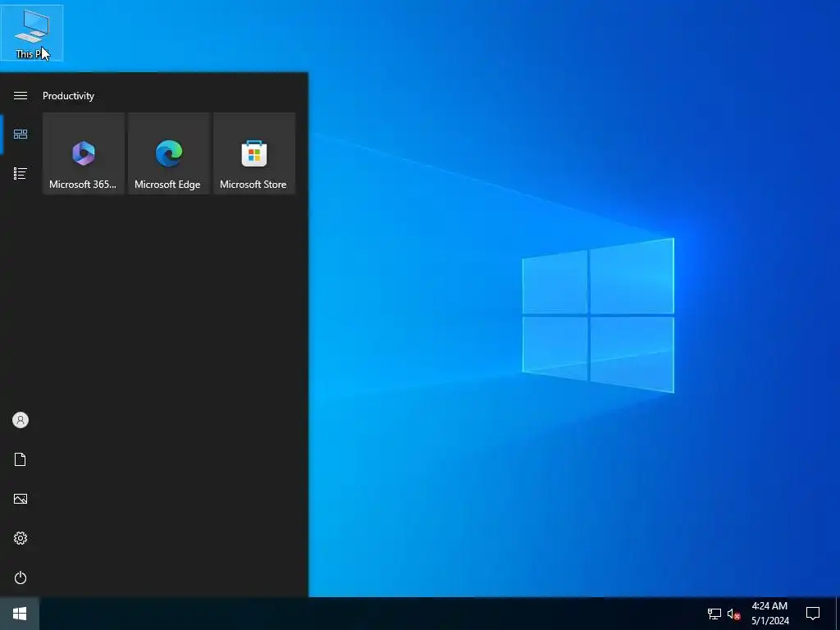
Task: Select the Pinned tiles view icon
Action: pos(21,134)
